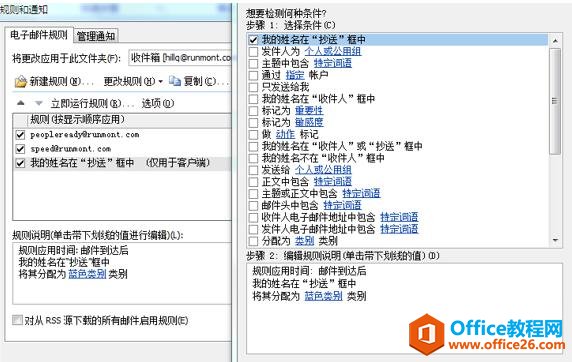572x362 pixels.
Task: Click 类别 link in 分配为 condition
Action: [x=304, y=241]
